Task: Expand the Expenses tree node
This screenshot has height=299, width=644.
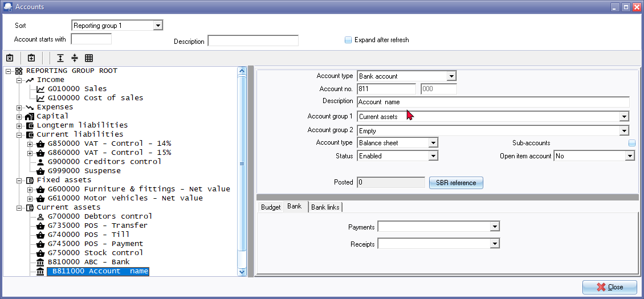Action: point(20,107)
